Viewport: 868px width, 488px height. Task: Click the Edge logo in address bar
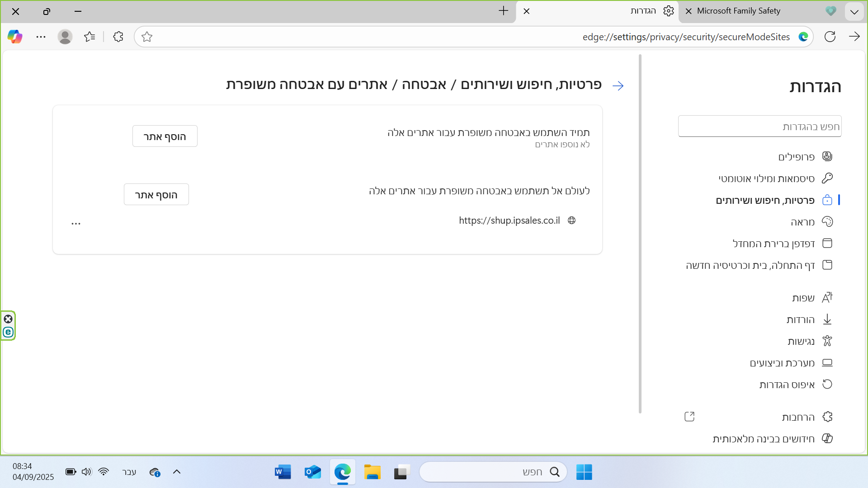[803, 37]
